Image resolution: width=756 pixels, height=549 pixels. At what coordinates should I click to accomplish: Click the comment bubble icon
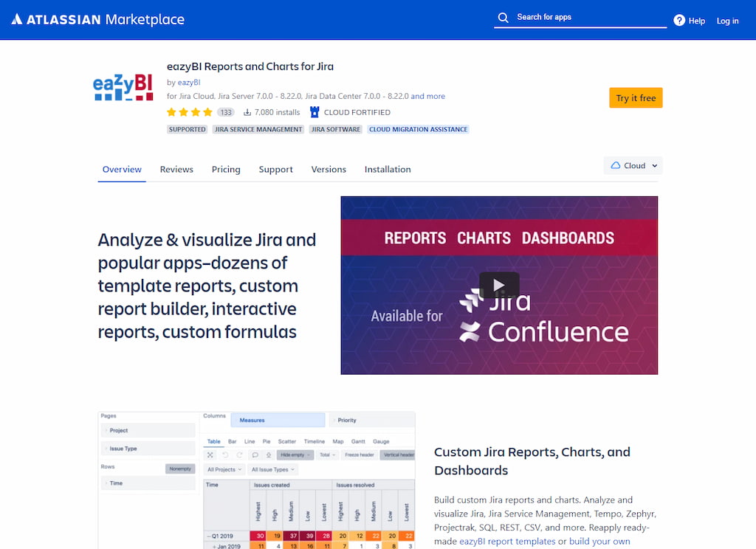256,455
